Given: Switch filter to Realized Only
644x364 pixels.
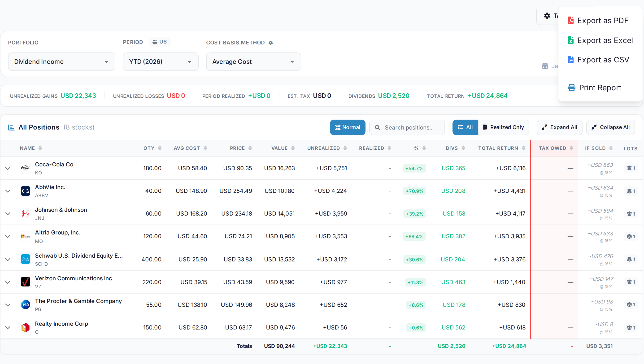Looking at the screenshot, I should 503,127.
